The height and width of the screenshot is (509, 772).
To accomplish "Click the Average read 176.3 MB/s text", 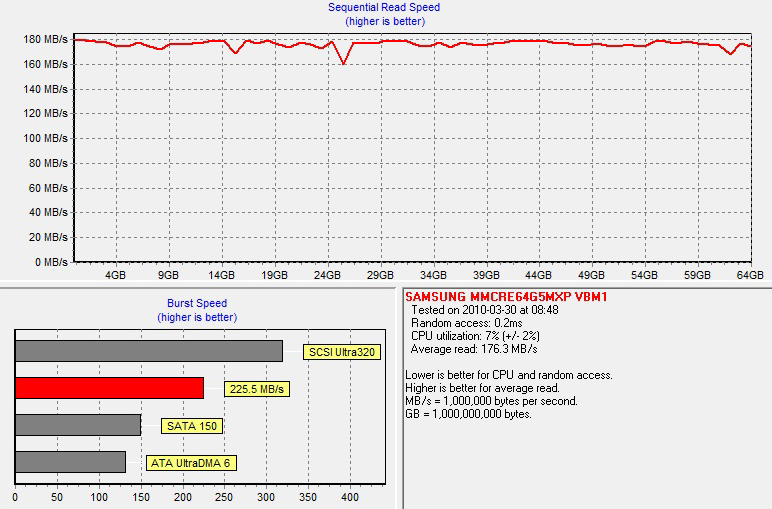I will coord(474,349).
